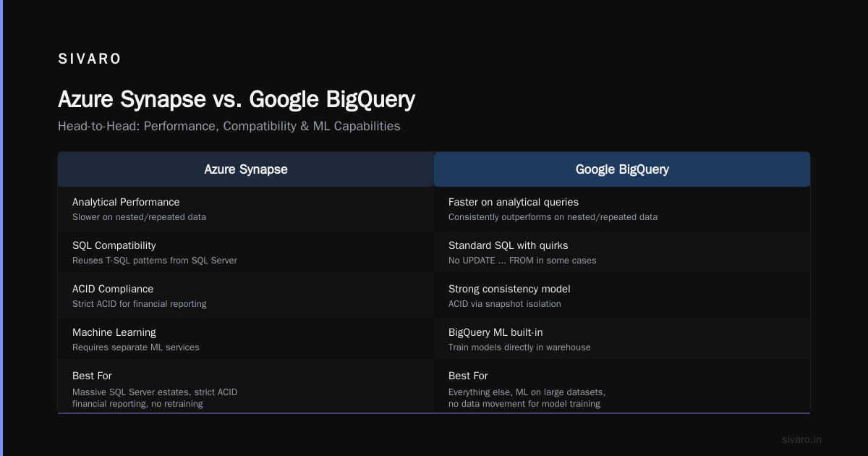Click Reuses T-SQL patterns from SQL Server text
This screenshot has height=456, width=868.
point(155,261)
